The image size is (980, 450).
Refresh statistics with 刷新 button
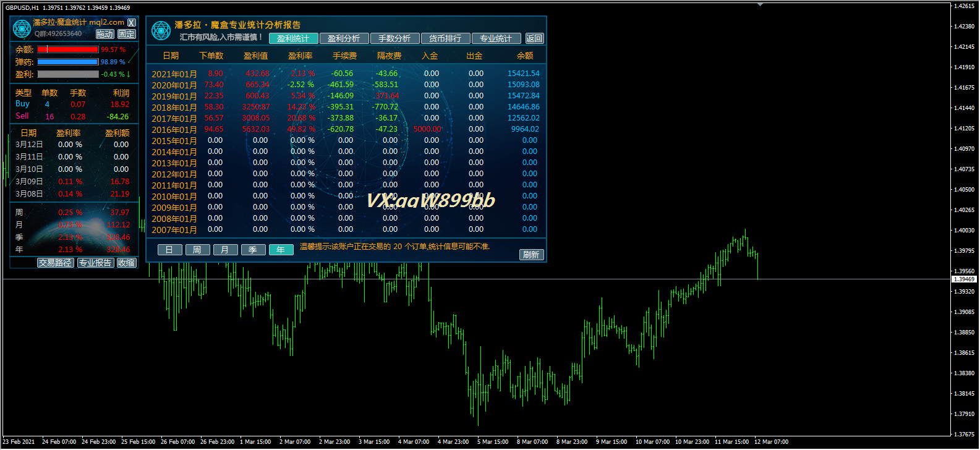click(x=531, y=255)
